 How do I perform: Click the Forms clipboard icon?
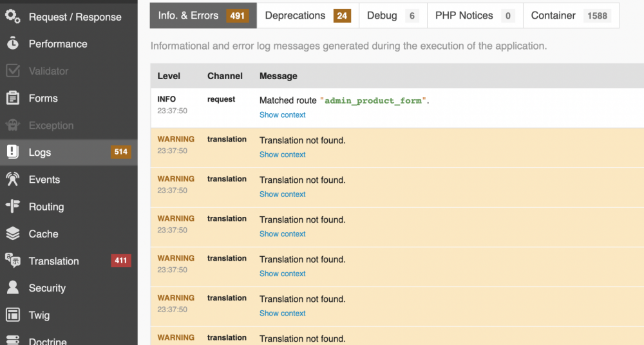pyautogui.click(x=13, y=98)
